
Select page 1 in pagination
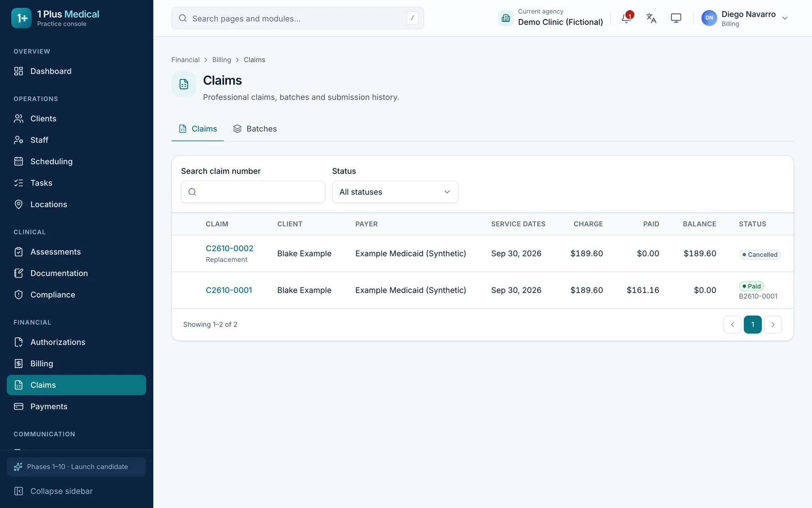[752, 325]
